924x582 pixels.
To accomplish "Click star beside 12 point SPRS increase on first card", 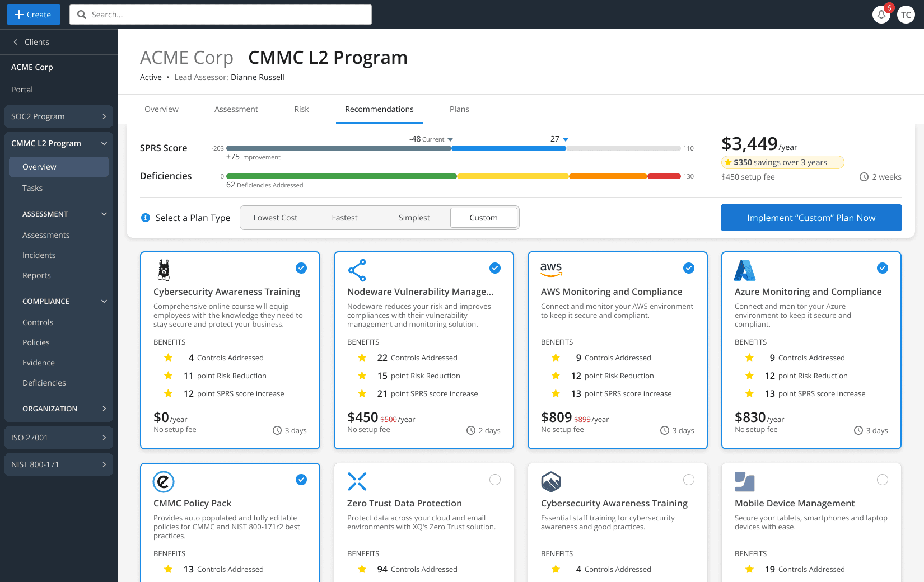I will point(169,393).
